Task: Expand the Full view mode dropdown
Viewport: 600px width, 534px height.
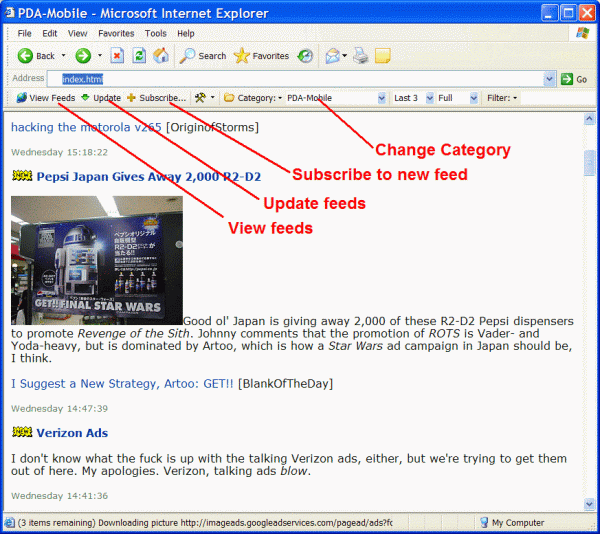Action: point(474,98)
